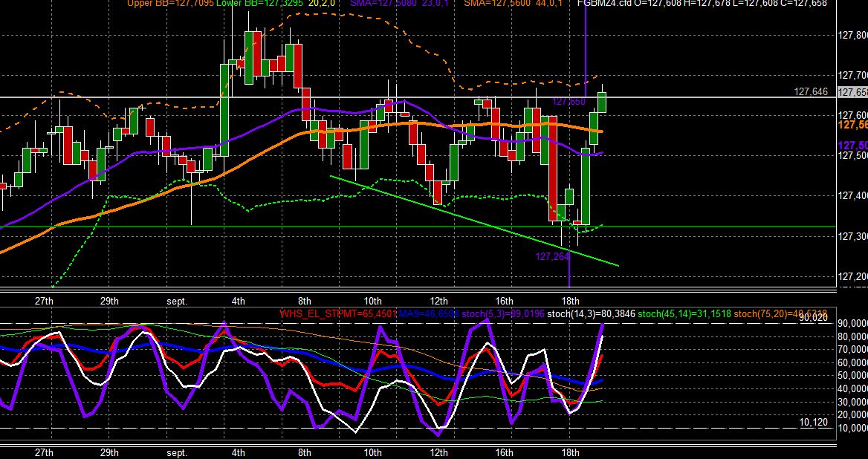Click the 80,0000 oscillator axis label
868x459 pixels.
tap(853, 336)
